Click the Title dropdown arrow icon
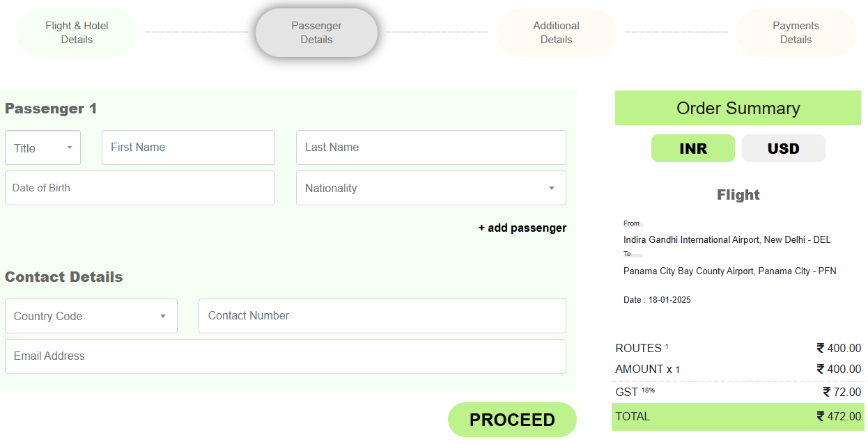The height and width of the screenshot is (444, 868). click(x=70, y=148)
